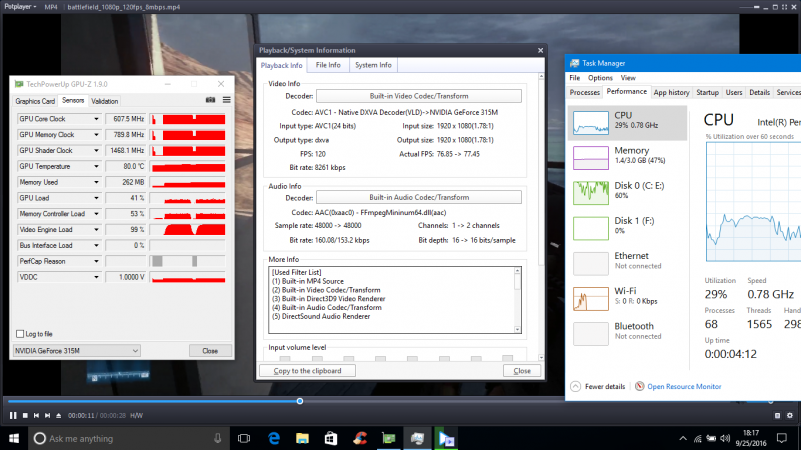This screenshot has height=450, width=801.
Task: Select the CPU graph thumbnail in Task Manager
Action: (x=591, y=123)
